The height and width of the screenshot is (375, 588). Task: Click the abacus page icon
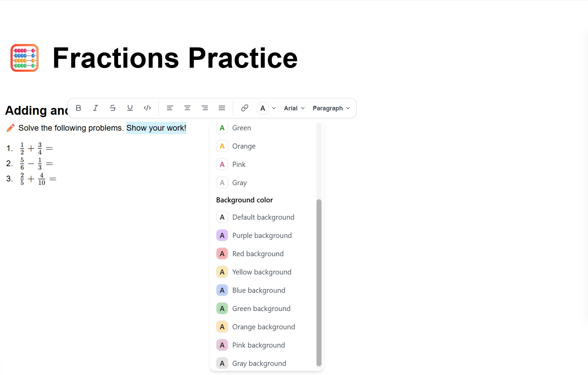click(x=25, y=58)
